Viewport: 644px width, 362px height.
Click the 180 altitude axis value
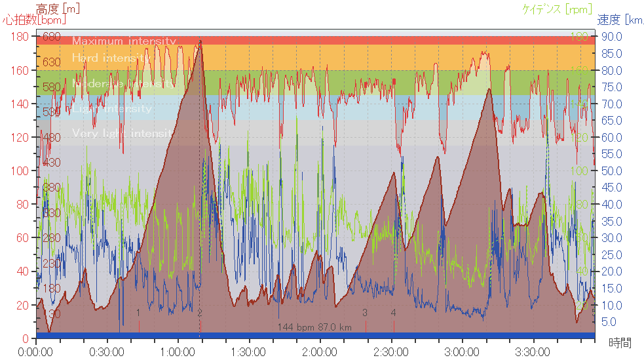click(52, 289)
